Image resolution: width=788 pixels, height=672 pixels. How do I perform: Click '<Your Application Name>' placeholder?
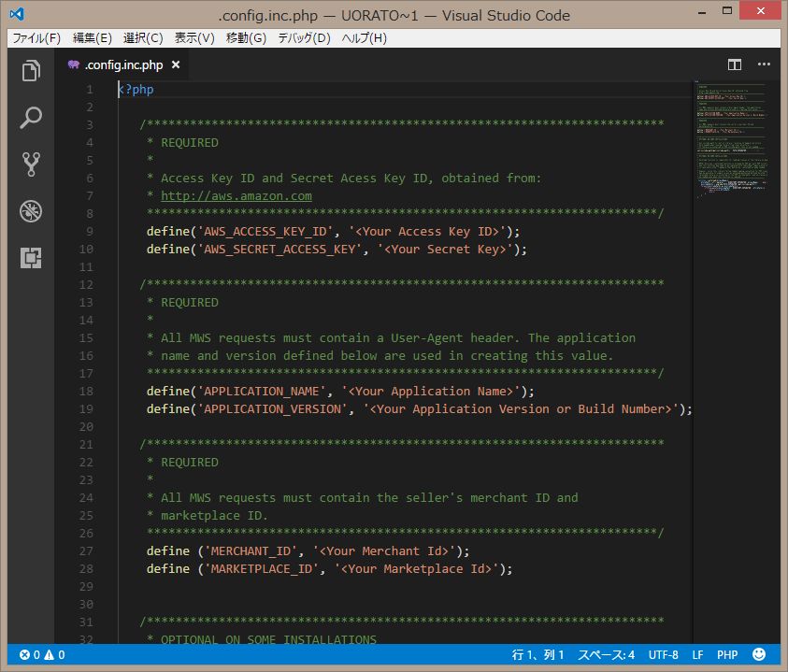point(431,391)
